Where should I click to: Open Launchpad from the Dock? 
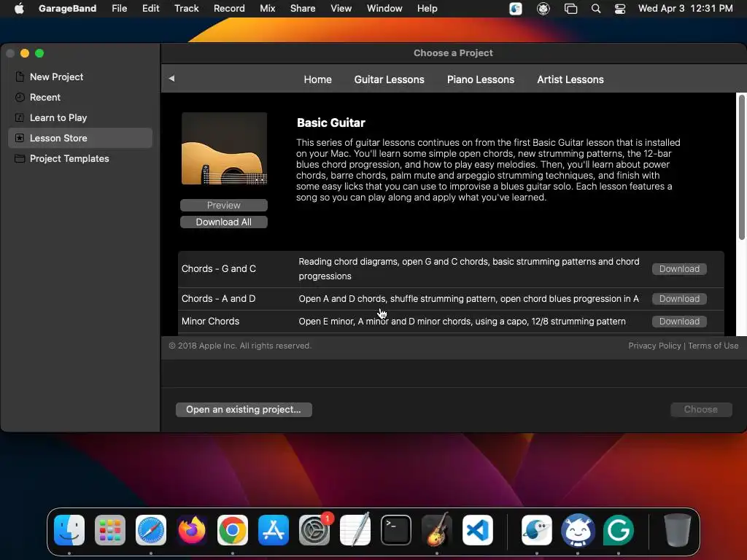coord(110,529)
